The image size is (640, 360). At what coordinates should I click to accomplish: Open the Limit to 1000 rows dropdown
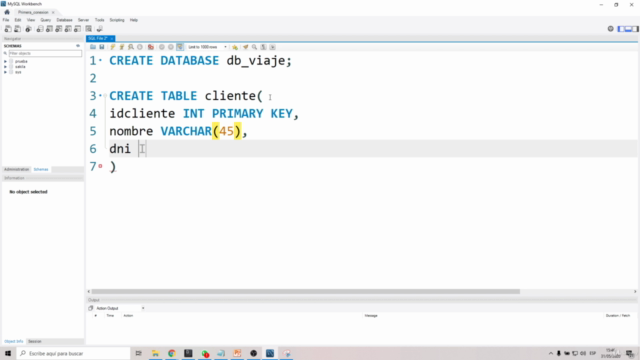tap(207, 47)
